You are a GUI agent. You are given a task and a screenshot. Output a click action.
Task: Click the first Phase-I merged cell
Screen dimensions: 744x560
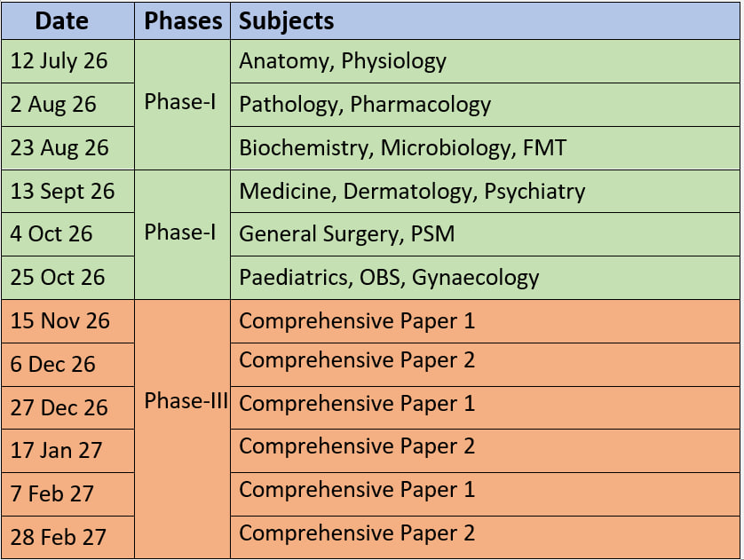pos(183,105)
